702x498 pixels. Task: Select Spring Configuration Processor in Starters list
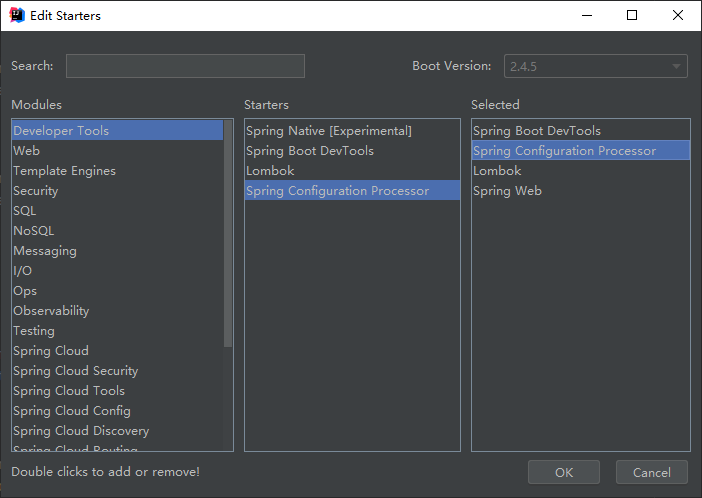(x=352, y=190)
